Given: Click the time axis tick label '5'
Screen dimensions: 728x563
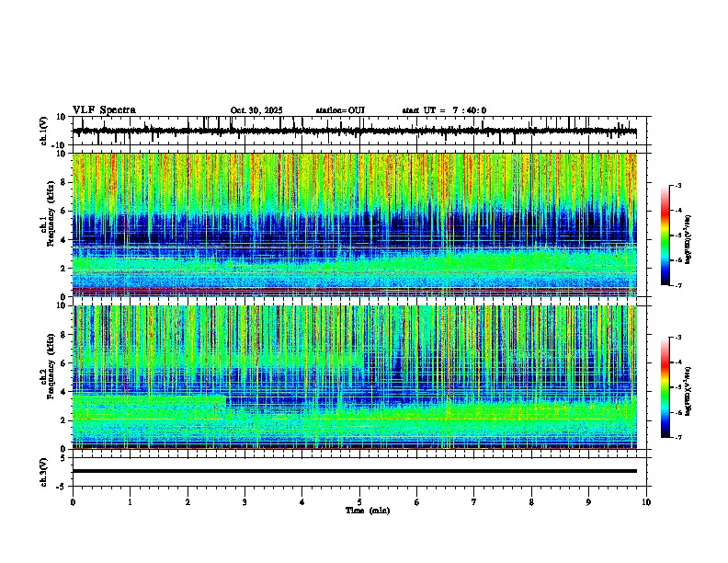Looking at the screenshot, I should pos(359,502).
